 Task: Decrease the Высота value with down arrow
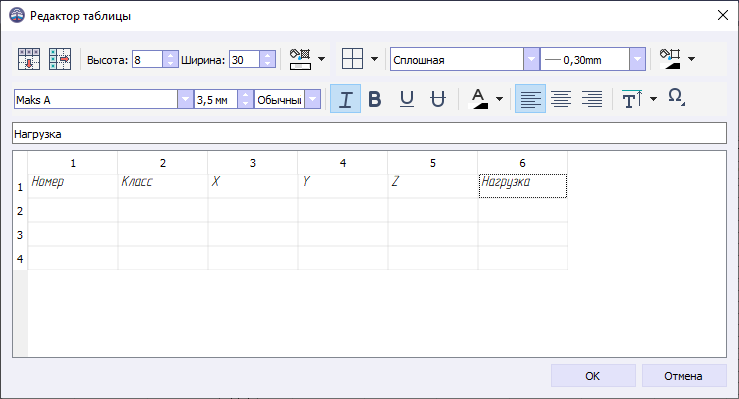click(171, 64)
